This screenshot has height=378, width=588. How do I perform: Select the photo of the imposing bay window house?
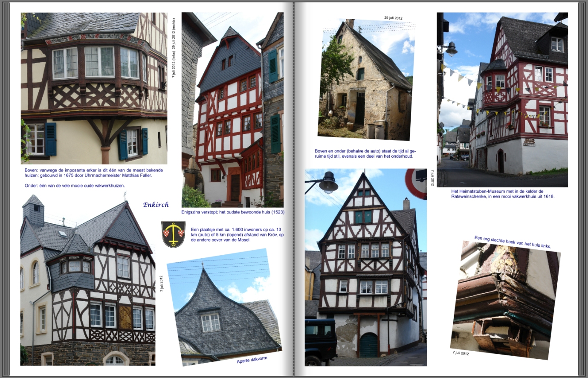tap(94, 88)
